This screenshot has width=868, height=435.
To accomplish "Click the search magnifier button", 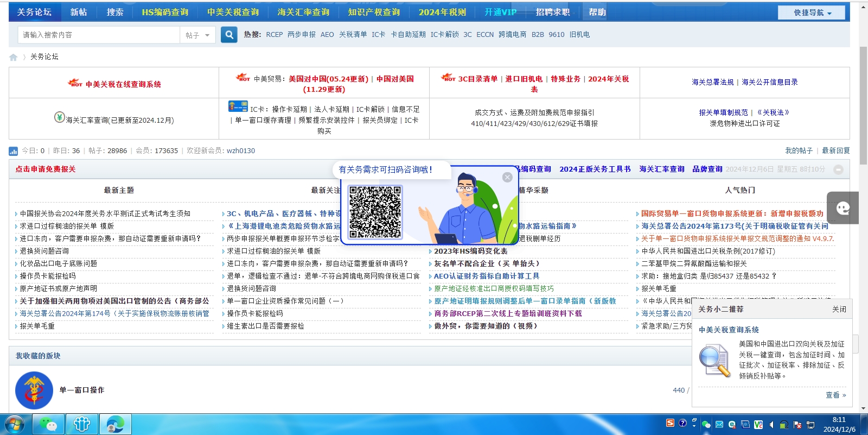I will 229,35.
